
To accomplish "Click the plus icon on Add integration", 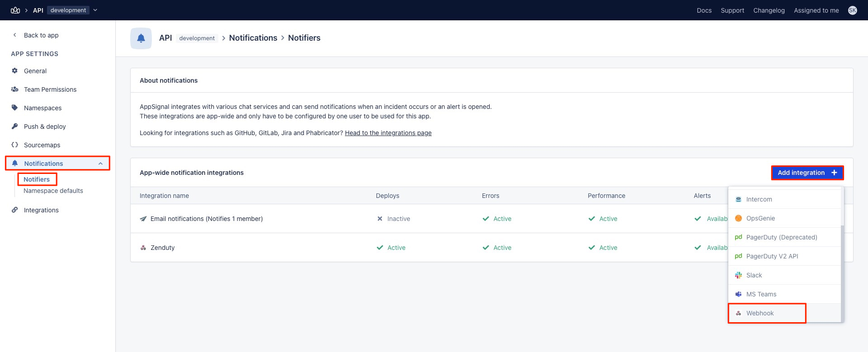I will pyautogui.click(x=834, y=173).
